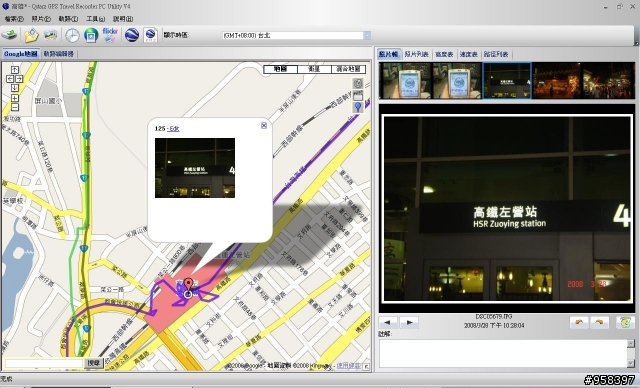Click the open folder toolbar icon
The image size is (640, 388).
(31, 35)
